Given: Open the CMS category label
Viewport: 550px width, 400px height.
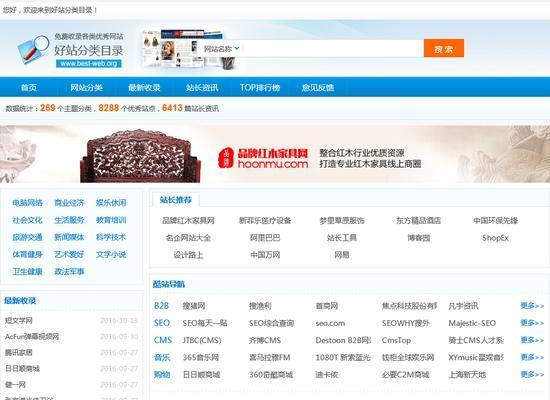Looking at the screenshot, I should tap(163, 340).
